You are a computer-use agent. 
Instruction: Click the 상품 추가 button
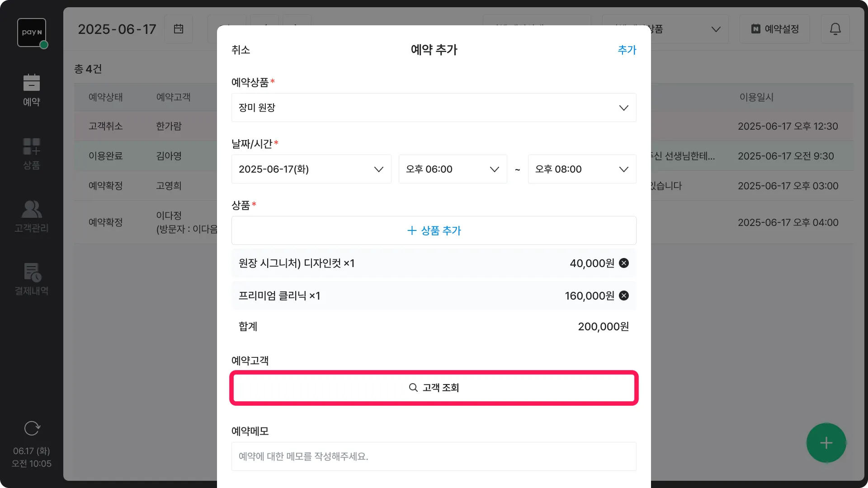coord(434,230)
